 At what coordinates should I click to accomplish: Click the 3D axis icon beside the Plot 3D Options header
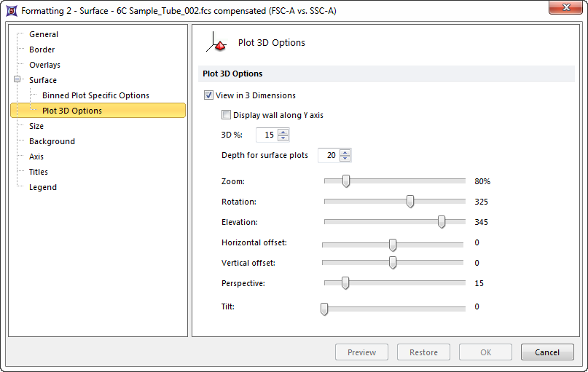(x=217, y=43)
